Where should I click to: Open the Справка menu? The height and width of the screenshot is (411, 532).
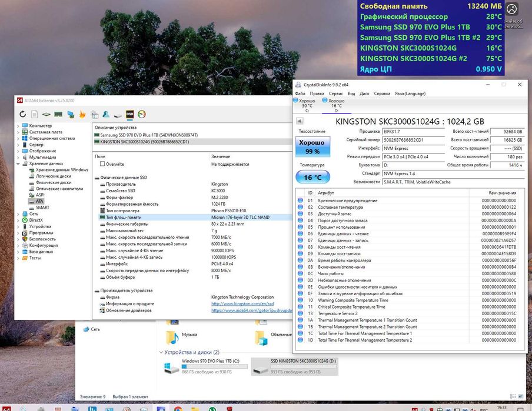click(382, 93)
